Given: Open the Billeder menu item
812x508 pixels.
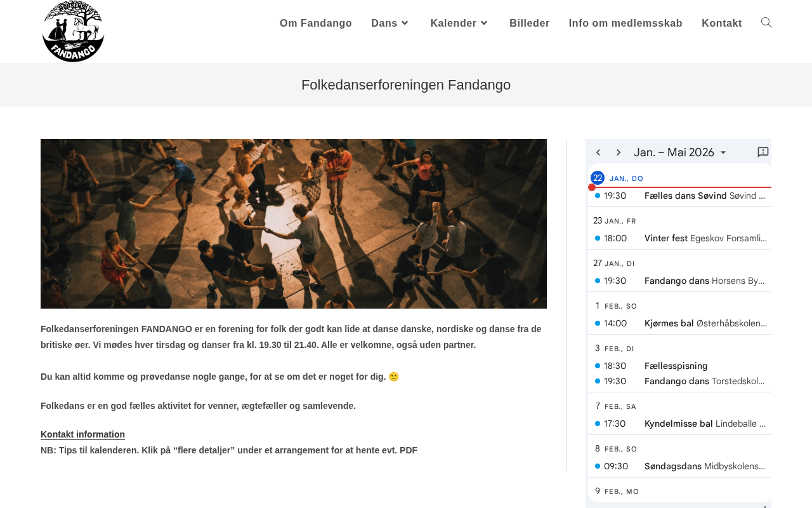Looking at the screenshot, I should coord(529,23).
